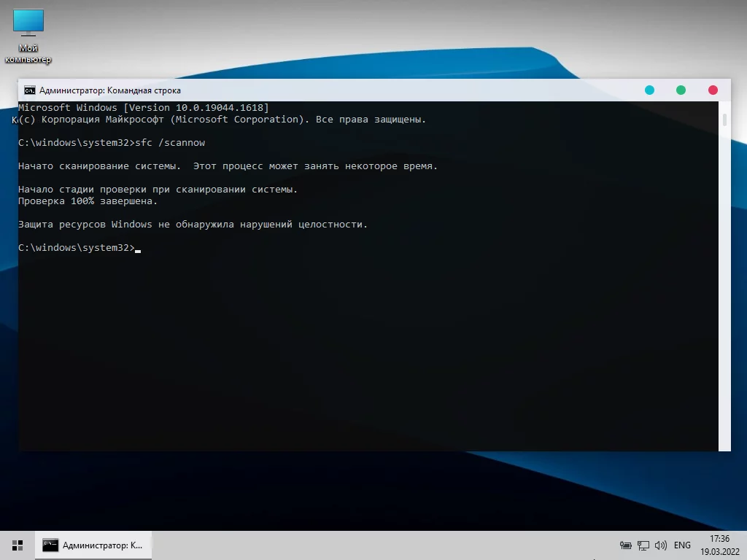Open the Windows Start menu
747x560 pixels.
click(18, 545)
